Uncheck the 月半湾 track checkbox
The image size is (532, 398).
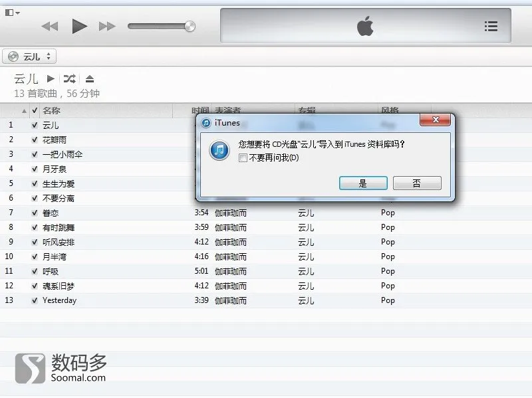tap(35, 256)
